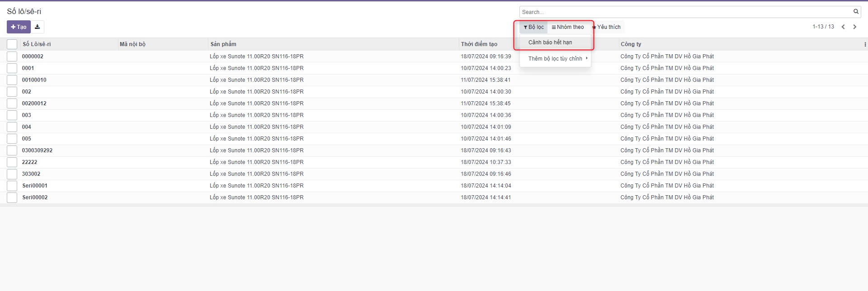The width and height of the screenshot is (868, 291).
Task: Open column options kebab icon
Action: [x=864, y=44]
